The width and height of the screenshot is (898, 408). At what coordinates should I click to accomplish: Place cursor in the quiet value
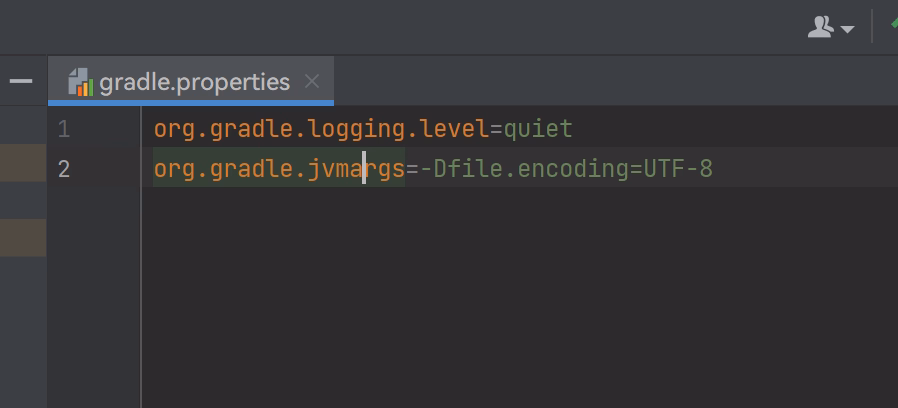[x=538, y=129]
